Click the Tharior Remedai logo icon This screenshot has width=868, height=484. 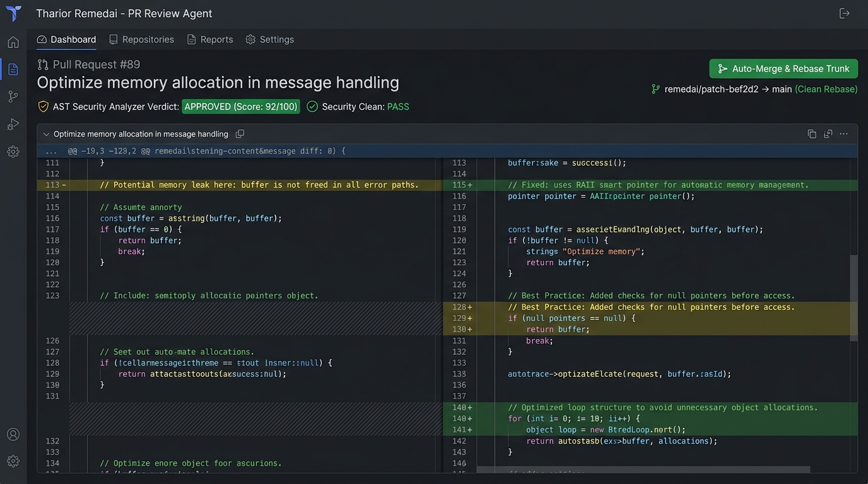[x=13, y=13]
